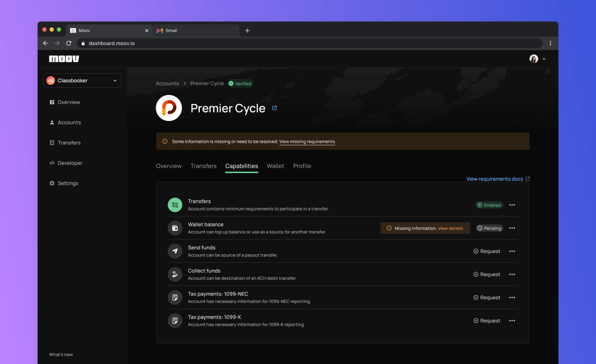Screen dimensions: 596x364
Task: Open more options for Wallet balance row
Action: click(x=512, y=228)
